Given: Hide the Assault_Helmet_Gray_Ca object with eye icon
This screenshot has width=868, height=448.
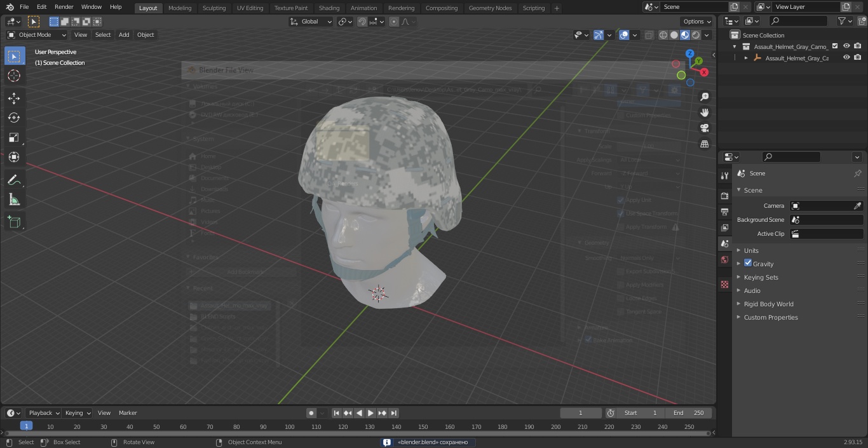Looking at the screenshot, I should tap(846, 57).
